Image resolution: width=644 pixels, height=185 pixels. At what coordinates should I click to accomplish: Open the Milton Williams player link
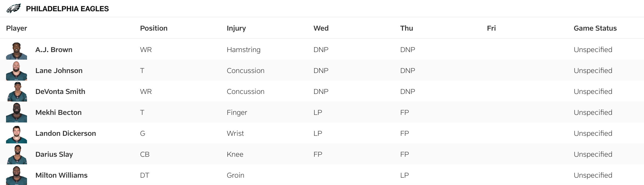click(61, 175)
